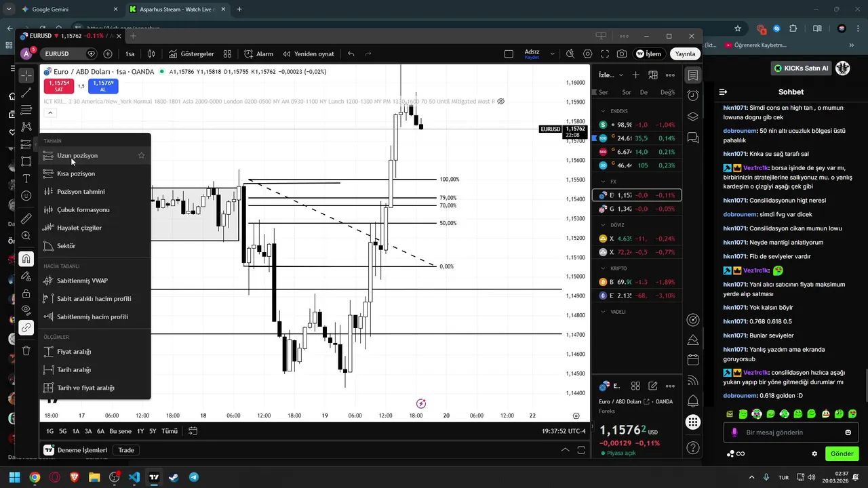Collapse the ENDEKS watchlist section
The image size is (868, 488).
click(x=603, y=111)
